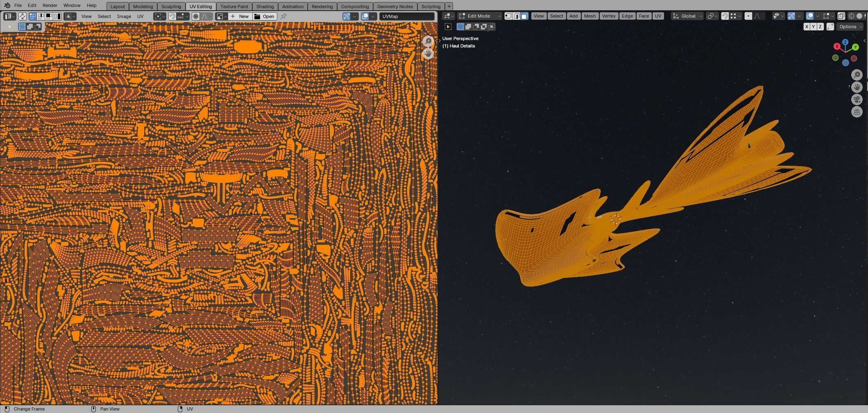
Task: Pin the image with the pin icon
Action: (283, 16)
